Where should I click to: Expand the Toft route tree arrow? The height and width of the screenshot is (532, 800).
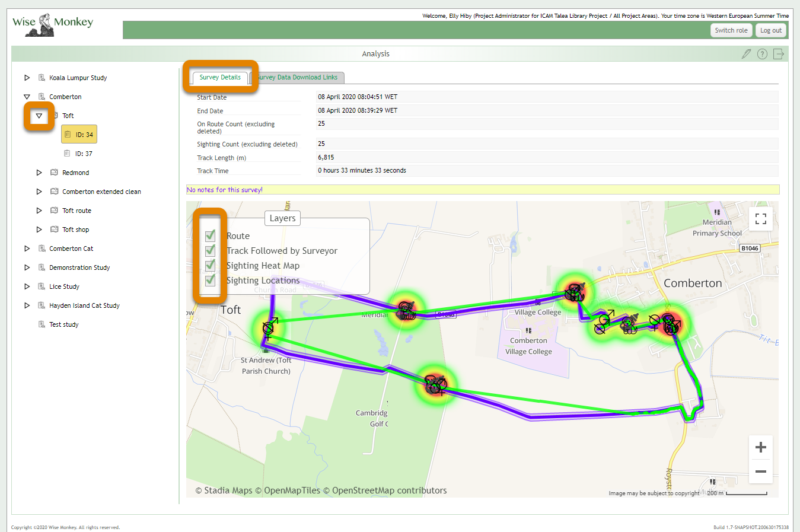click(x=39, y=211)
